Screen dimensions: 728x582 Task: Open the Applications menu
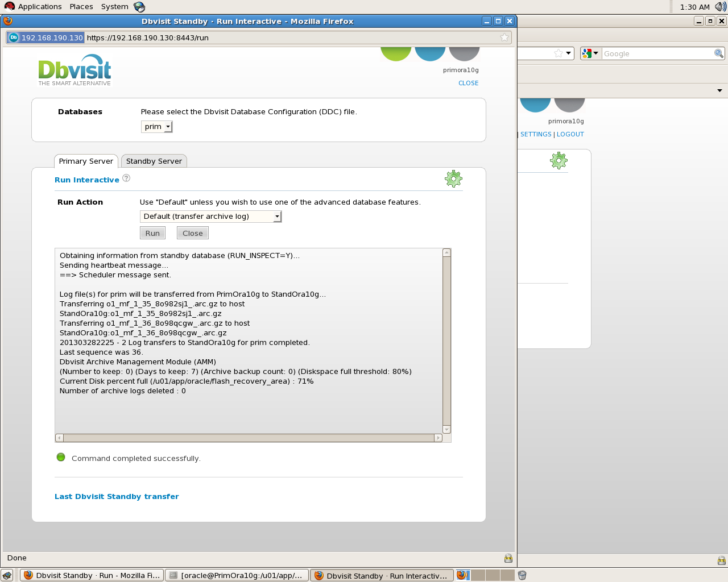click(39, 7)
